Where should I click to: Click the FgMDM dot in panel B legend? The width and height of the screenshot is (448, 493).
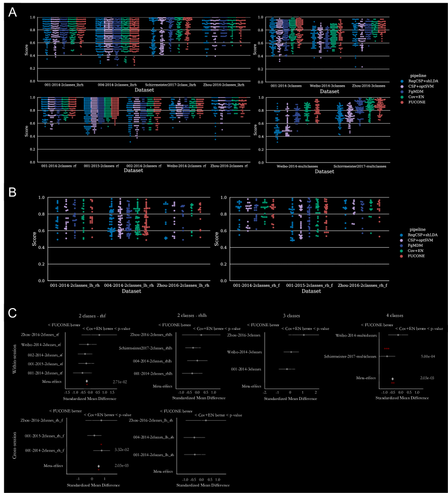(x=401, y=246)
